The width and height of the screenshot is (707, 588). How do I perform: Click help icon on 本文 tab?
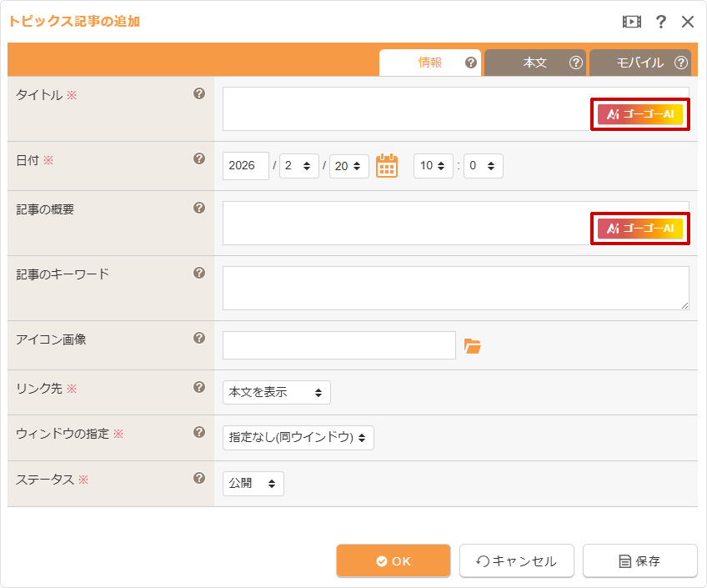[x=575, y=63]
